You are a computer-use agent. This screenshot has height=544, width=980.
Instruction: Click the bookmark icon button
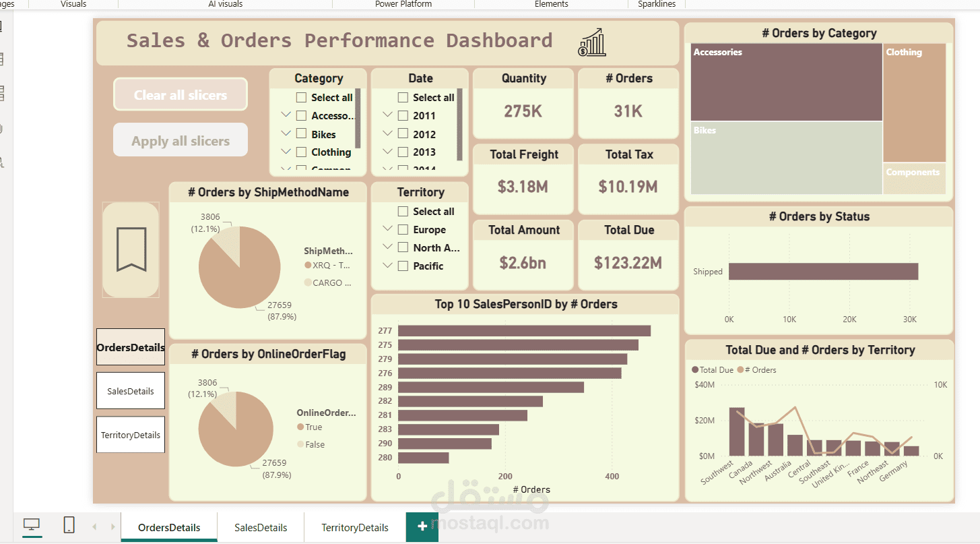[131, 249]
